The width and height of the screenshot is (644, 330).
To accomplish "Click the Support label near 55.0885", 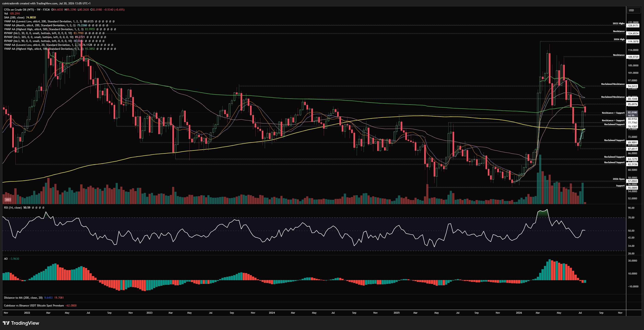I will [620, 186].
